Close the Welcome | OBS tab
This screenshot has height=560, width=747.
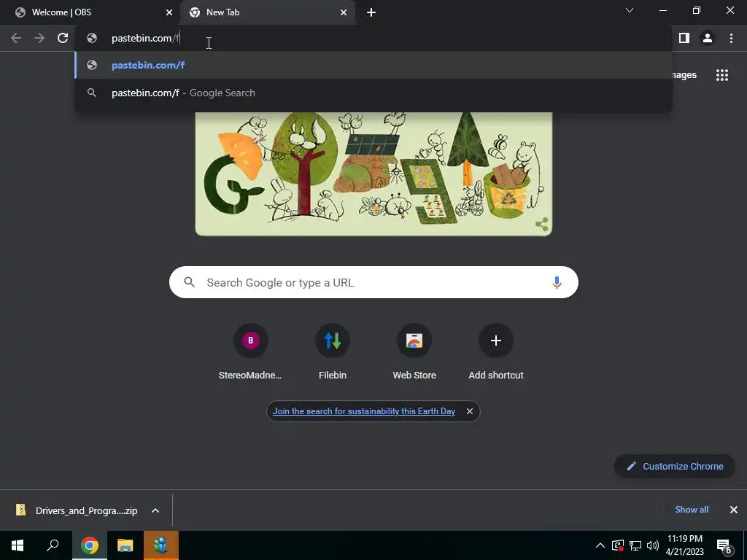(x=169, y=12)
